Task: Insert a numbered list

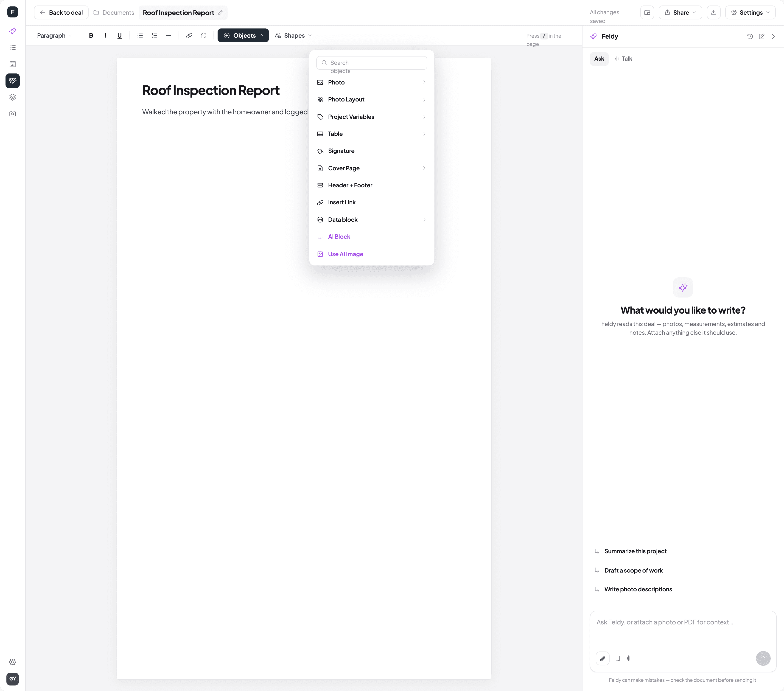Action: (154, 35)
